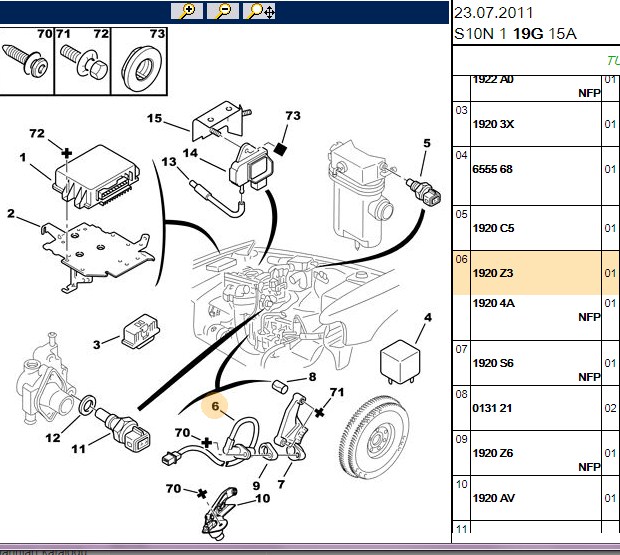620x555 pixels.
Task: Select row index 06 in the parts list
Action: click(461, 259)
